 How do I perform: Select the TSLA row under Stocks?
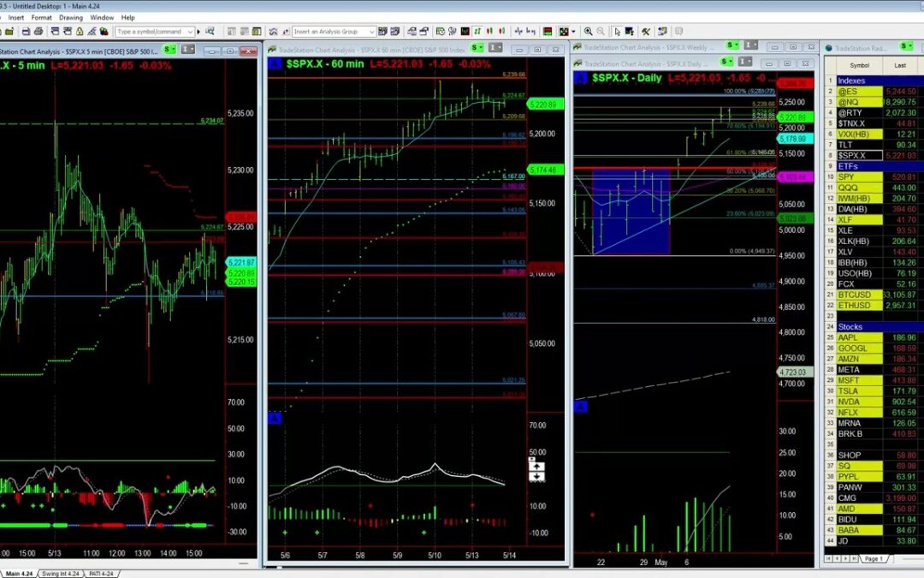coord(874,391)
